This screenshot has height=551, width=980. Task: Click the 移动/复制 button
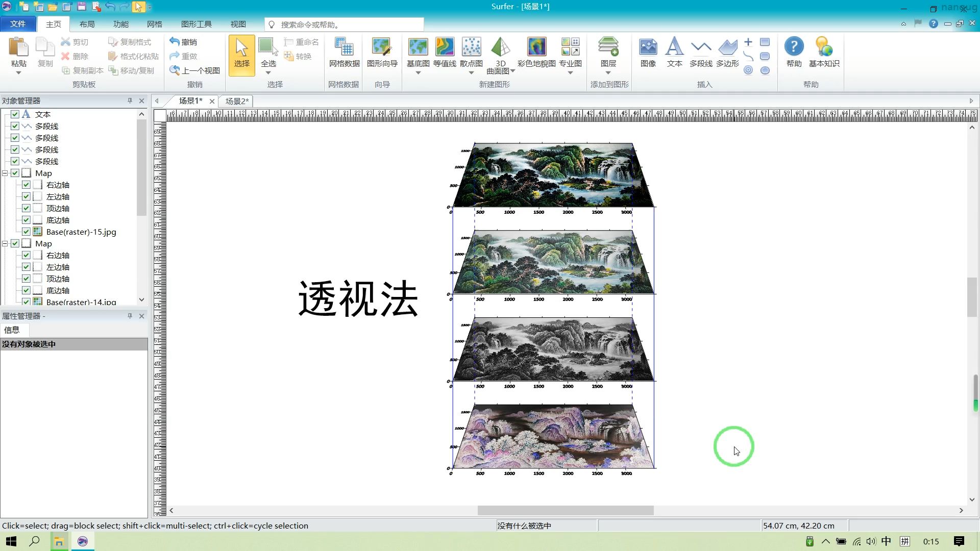click(131, 70)
